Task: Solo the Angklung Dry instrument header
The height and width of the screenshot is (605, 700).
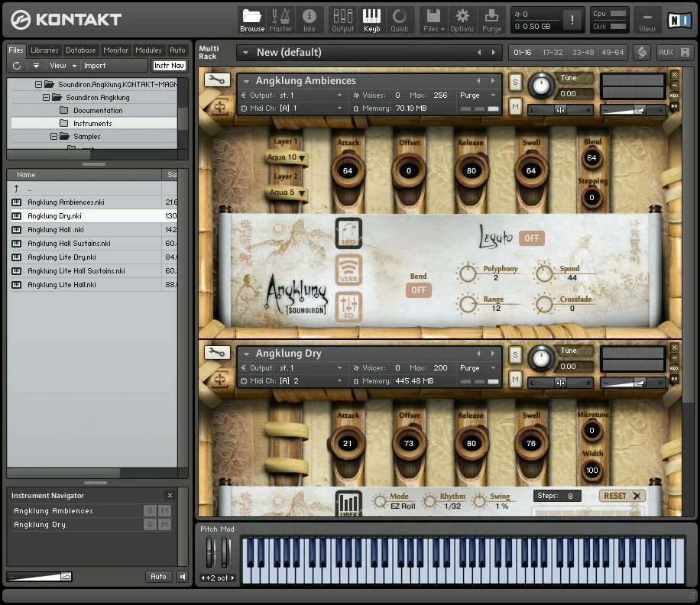Action: pos(515,354)
